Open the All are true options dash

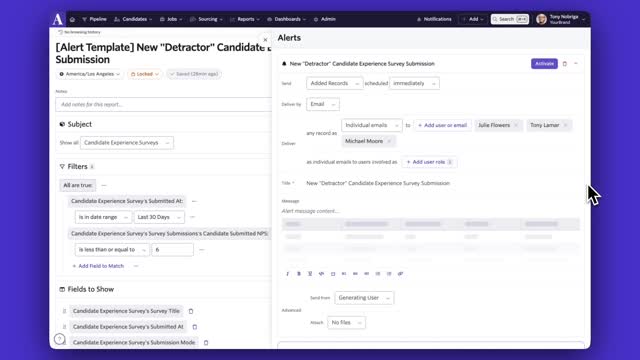(104, 185)
